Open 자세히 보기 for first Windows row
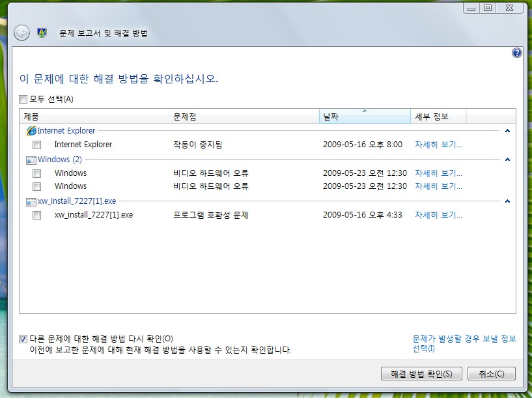Viewport: 532px width, 398px height. (x=438, y=173)
